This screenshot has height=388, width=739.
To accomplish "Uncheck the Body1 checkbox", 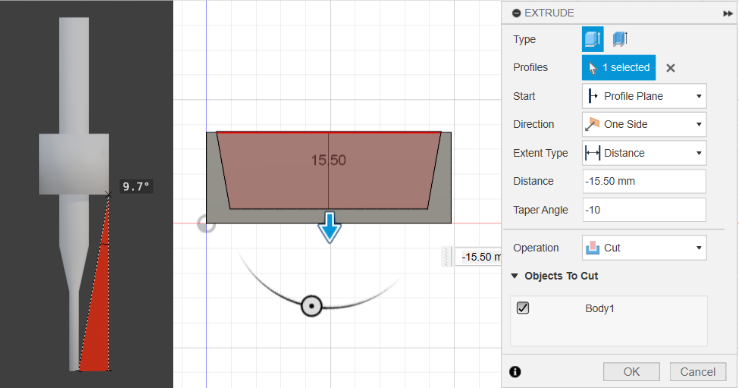I will pos(523,308).
